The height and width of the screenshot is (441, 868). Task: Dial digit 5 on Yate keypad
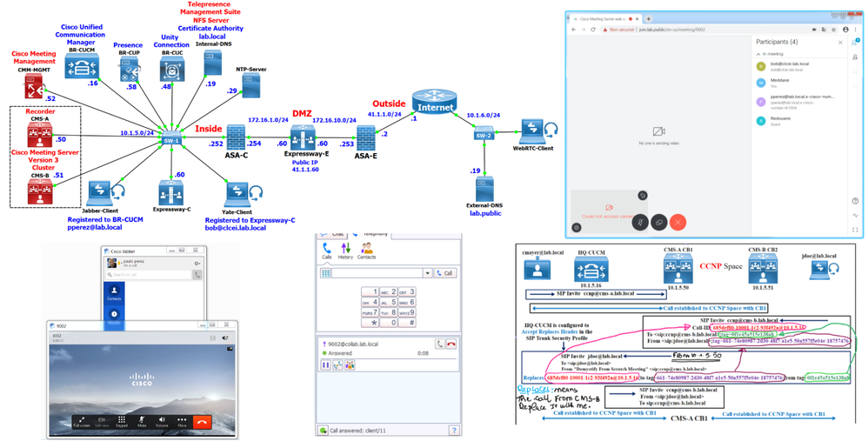click(388, 302)
